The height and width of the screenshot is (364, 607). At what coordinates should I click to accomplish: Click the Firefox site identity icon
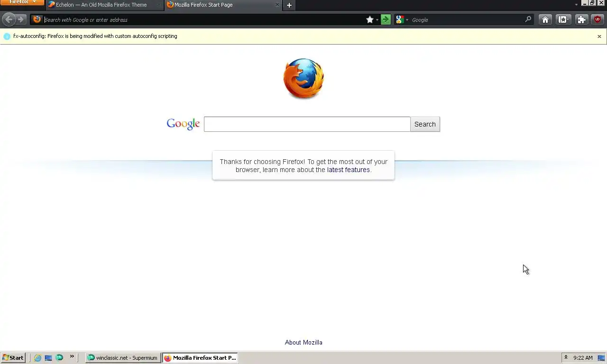pyautogui.click(x=37, y=19)
